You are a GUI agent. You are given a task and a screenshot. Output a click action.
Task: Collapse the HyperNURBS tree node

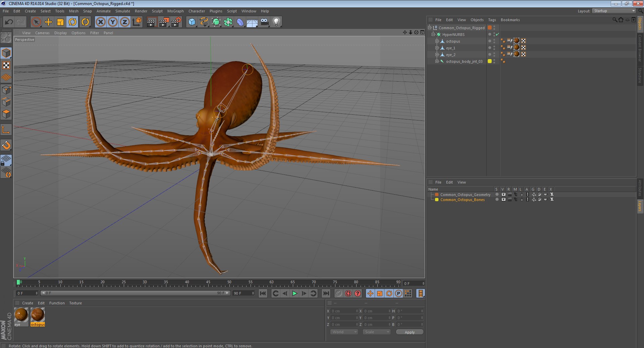point(433,34)
